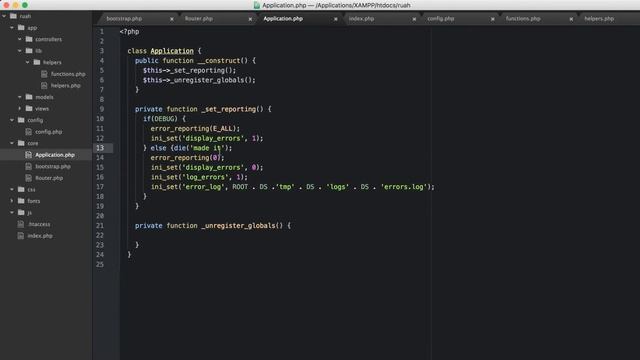Click the helpers.php file icon in sidebar
This screenshot has height=360, width=640.
(x=44, y=85)
